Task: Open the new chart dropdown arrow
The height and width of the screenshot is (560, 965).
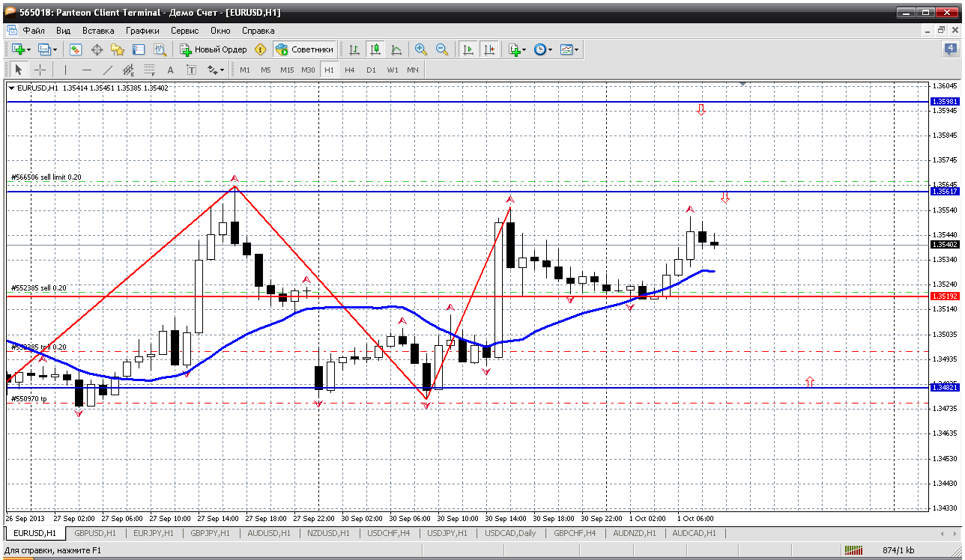Action: click(x=28, y=49)
